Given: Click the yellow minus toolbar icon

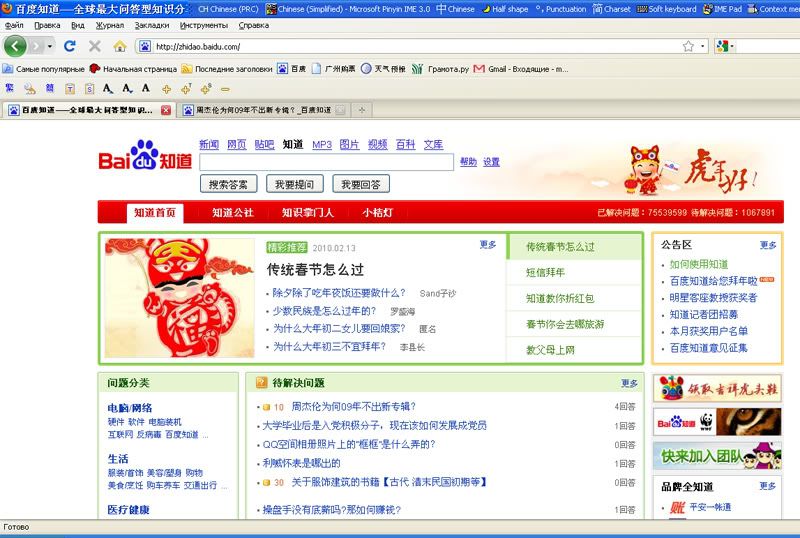Looking at the screenshot, I should [225, 89].
